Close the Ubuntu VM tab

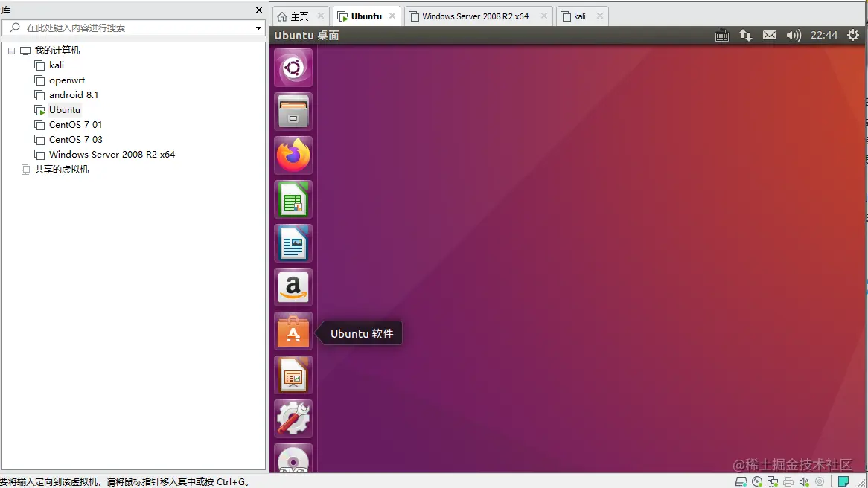click(x=392, y=16)
